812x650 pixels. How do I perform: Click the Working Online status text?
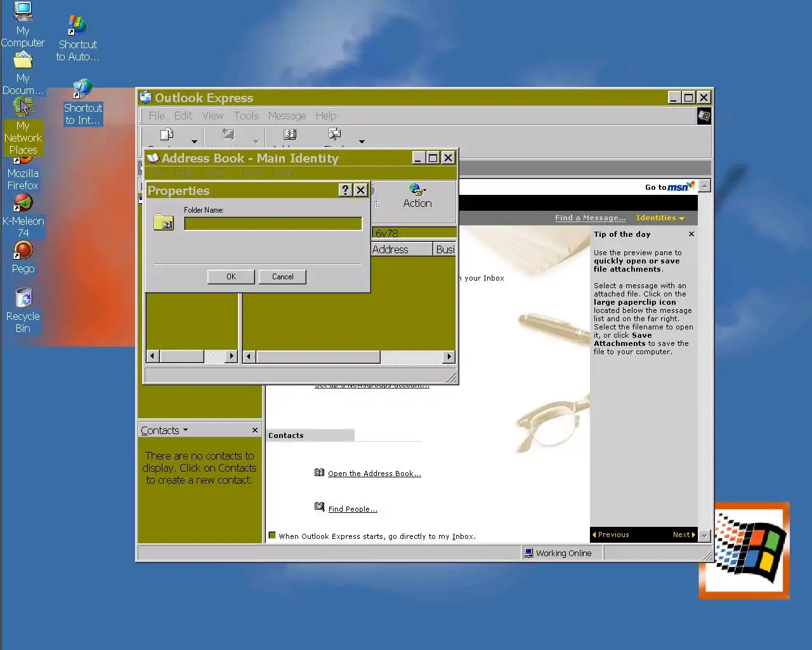(563, 553)
